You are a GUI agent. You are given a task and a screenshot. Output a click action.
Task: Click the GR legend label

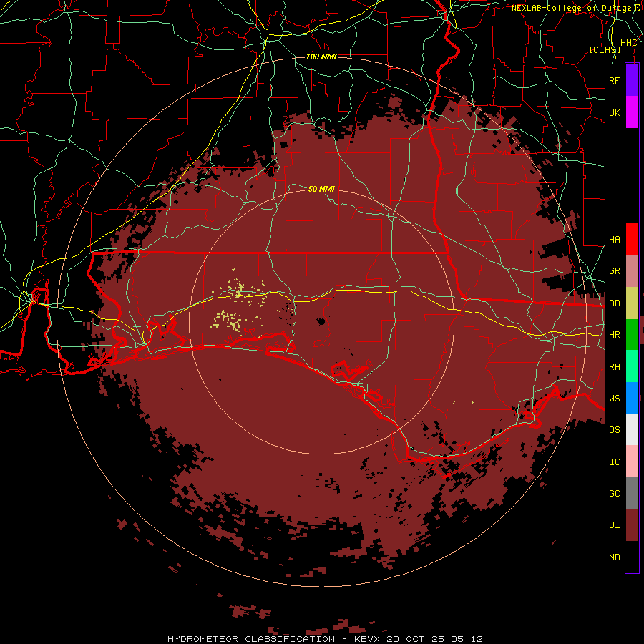(614, 271)
